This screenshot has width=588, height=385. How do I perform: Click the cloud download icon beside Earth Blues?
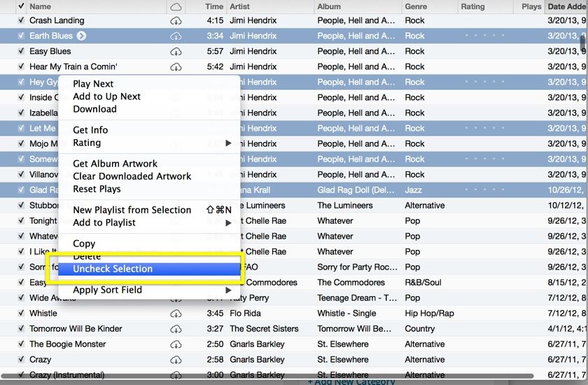(x=176, y=36)
